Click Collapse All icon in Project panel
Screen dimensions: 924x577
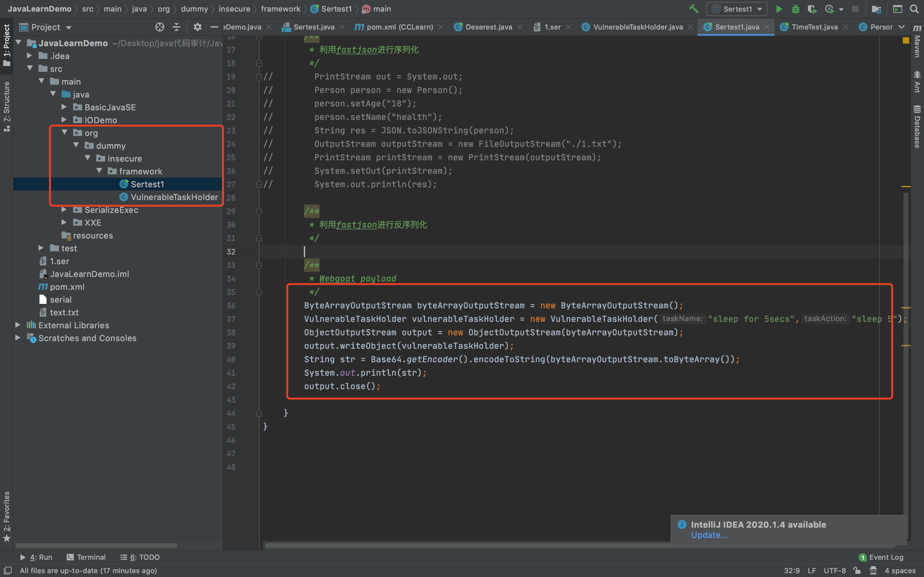(x=176, y=27)
